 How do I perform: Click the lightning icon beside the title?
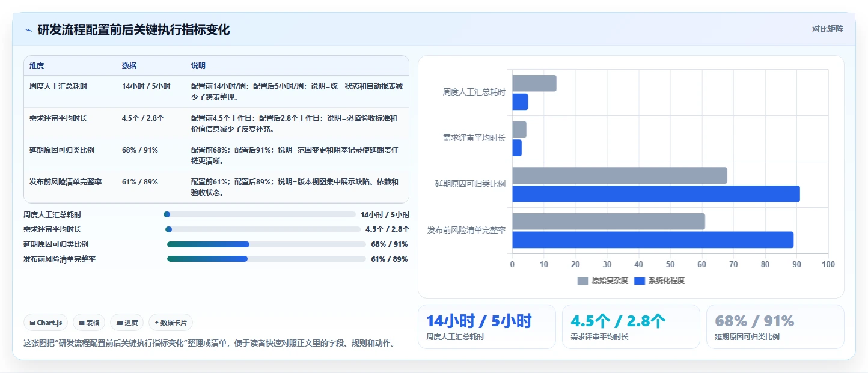coord(28,30)
